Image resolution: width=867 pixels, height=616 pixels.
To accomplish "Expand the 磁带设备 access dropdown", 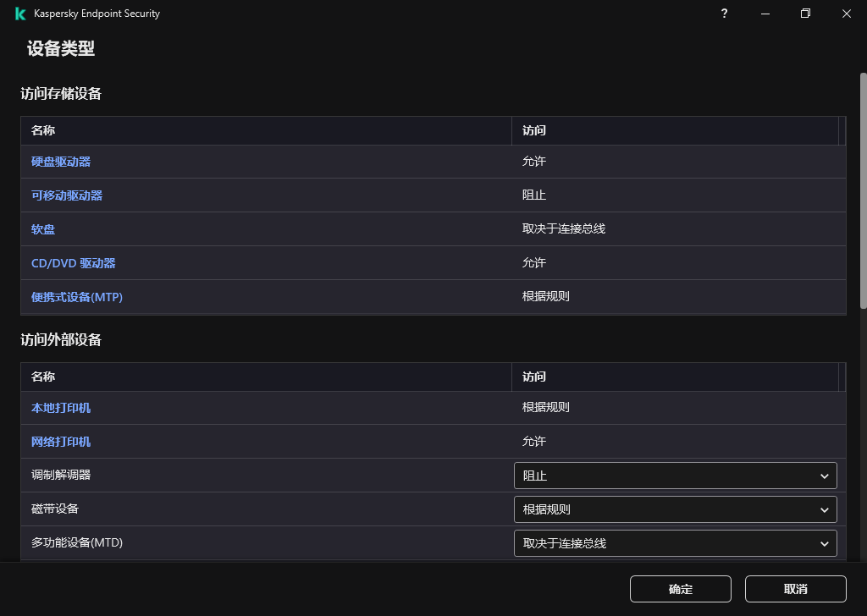I will [675, 509].
